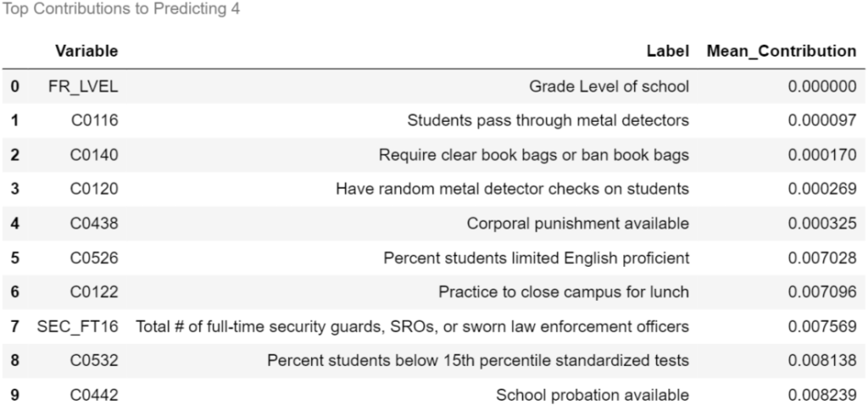Select "Practice to close campus for lunch"
The width and height of the screenshot is (868, 411).
tap(563, 292)
